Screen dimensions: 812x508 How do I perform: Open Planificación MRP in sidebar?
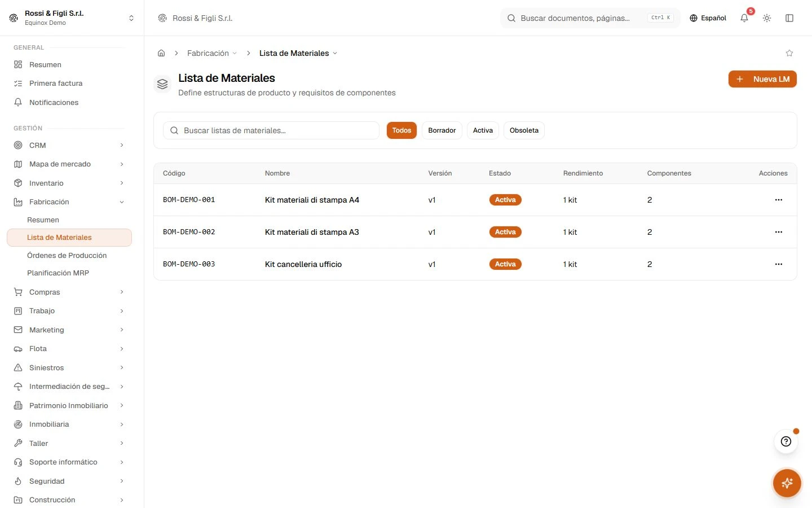tap(69, 273)
